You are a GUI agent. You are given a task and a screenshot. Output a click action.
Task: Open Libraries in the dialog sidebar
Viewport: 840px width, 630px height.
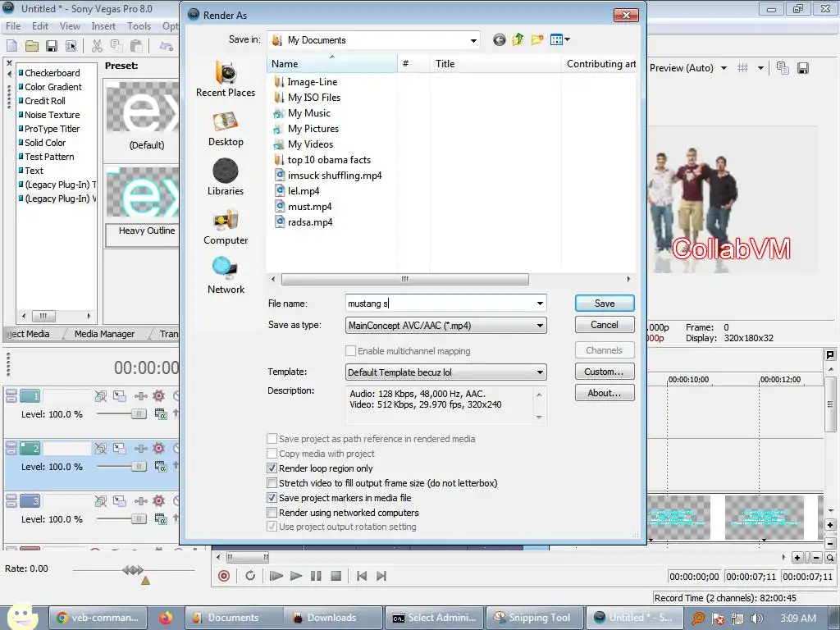pyautogui.click(x=226, y=177)
